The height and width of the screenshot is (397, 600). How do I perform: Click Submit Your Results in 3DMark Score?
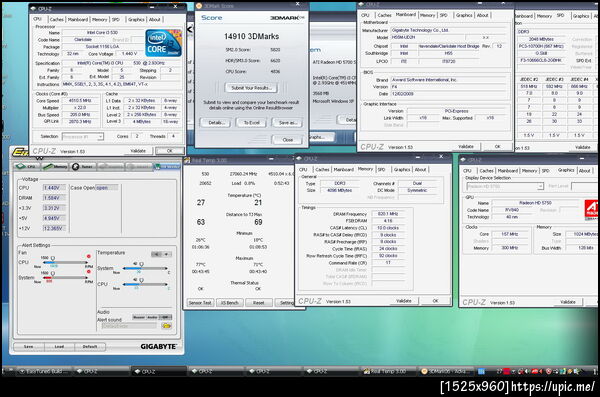[251, 88]
